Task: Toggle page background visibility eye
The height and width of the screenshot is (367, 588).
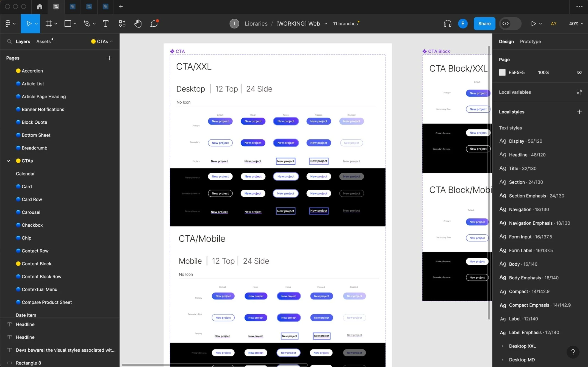Action: (x=579, y=73)
